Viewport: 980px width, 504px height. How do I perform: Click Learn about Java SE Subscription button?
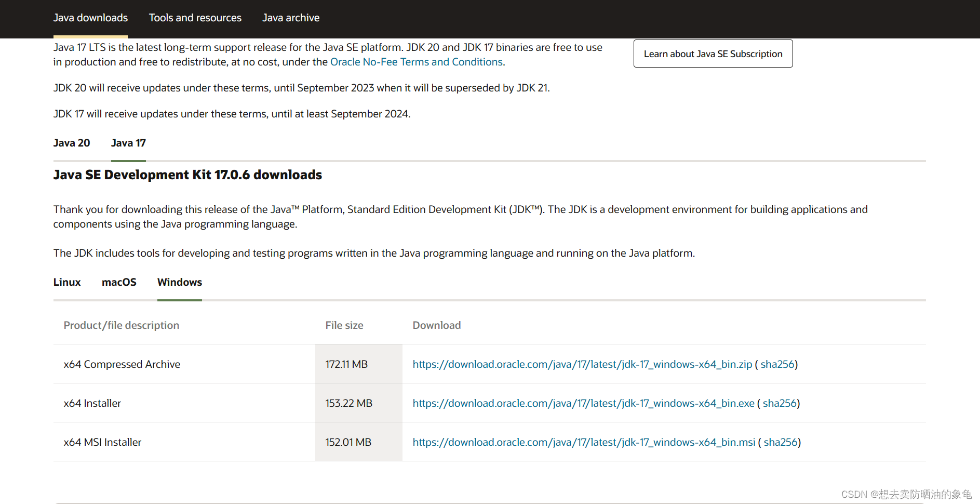pyautogui.click(x=713, y=54)
